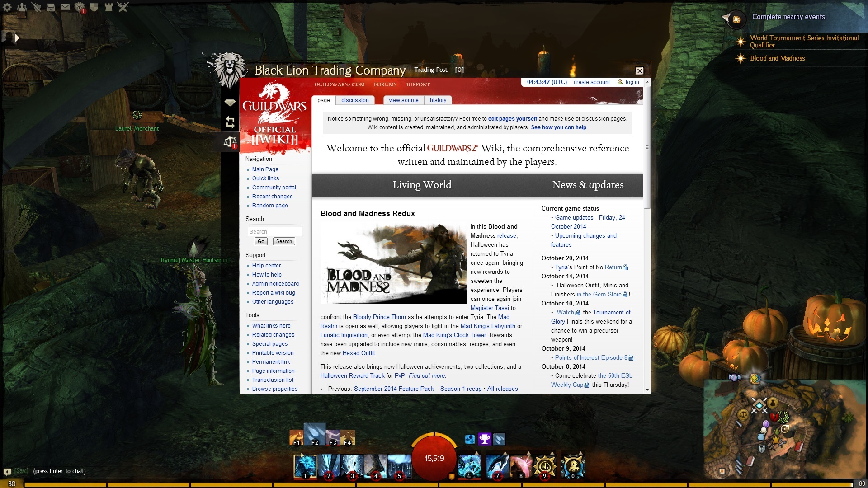
Task: Expand the party panel arrow
Action: pos(17,38)
